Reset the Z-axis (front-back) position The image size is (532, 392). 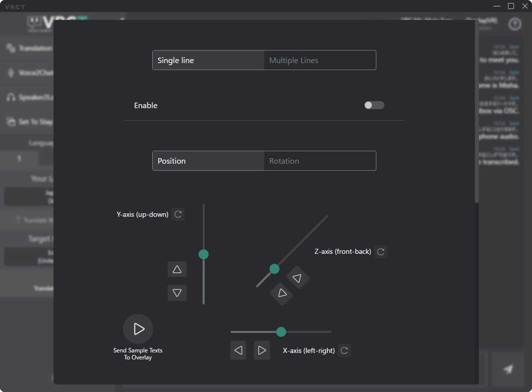tap(381, 251)
